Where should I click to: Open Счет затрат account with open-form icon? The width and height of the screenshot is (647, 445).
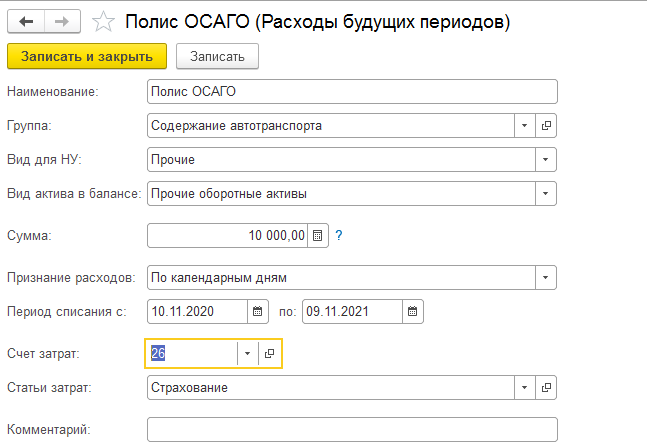[269, 353]
